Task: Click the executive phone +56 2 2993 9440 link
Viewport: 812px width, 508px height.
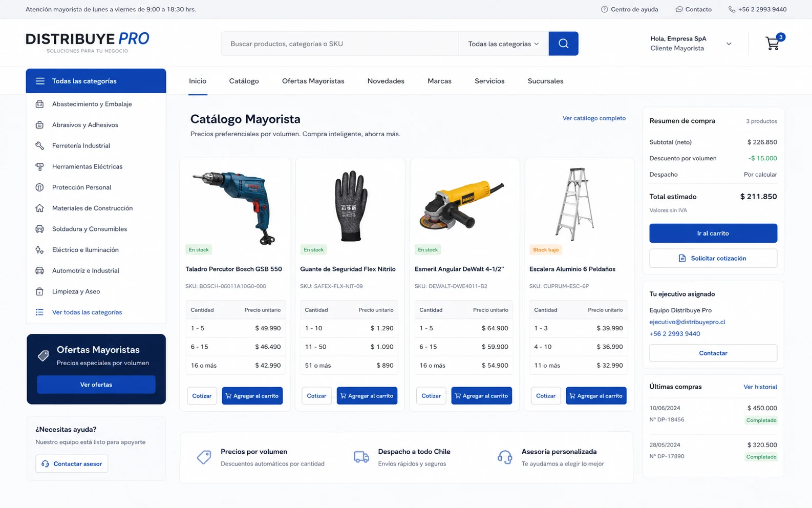Action: coord(674,334)
